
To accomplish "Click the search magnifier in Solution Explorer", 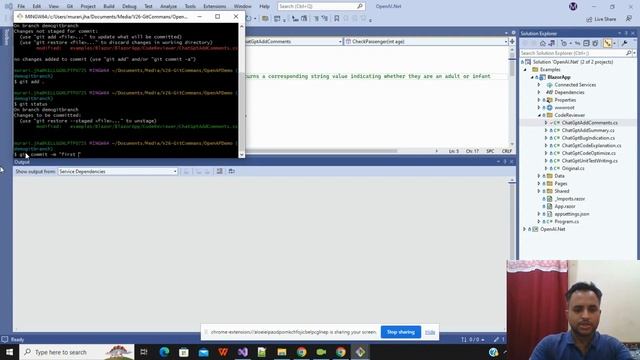I will [629, 53].
